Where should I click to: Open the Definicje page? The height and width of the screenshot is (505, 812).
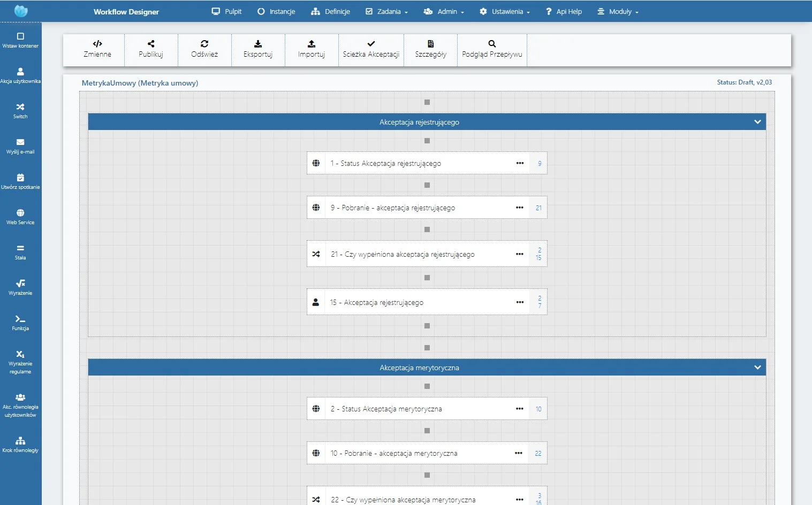330,11
